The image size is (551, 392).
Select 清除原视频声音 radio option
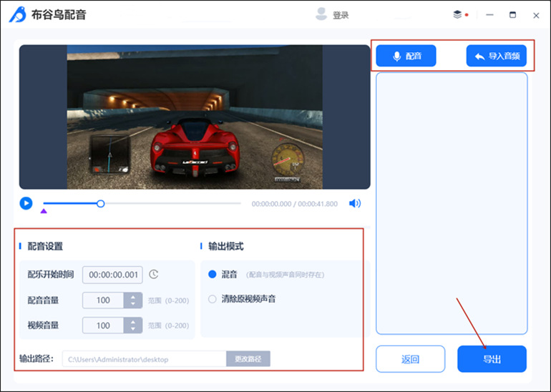pos(213,299)
